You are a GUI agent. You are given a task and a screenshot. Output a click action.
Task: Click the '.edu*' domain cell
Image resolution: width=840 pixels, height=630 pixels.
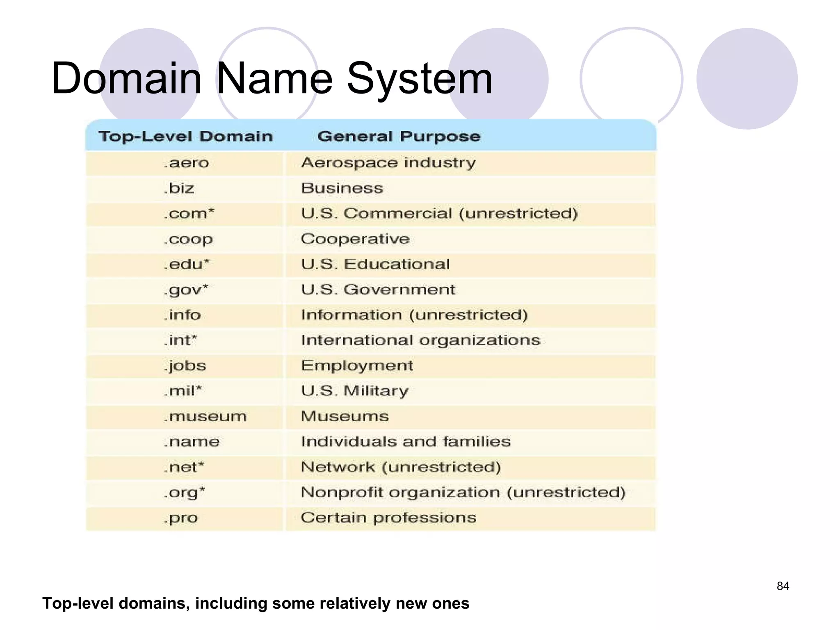185,265
